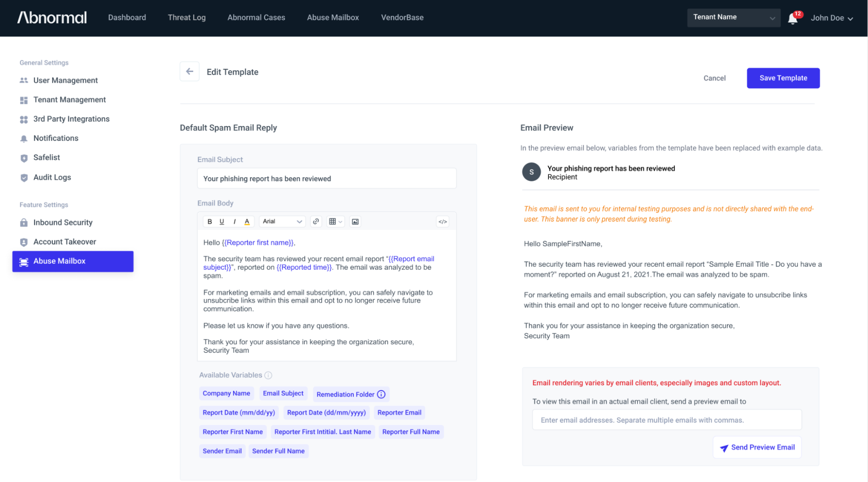Screen dimensions: 868x482
Task: Select User Management in sidebar
Action: [65, 80]
